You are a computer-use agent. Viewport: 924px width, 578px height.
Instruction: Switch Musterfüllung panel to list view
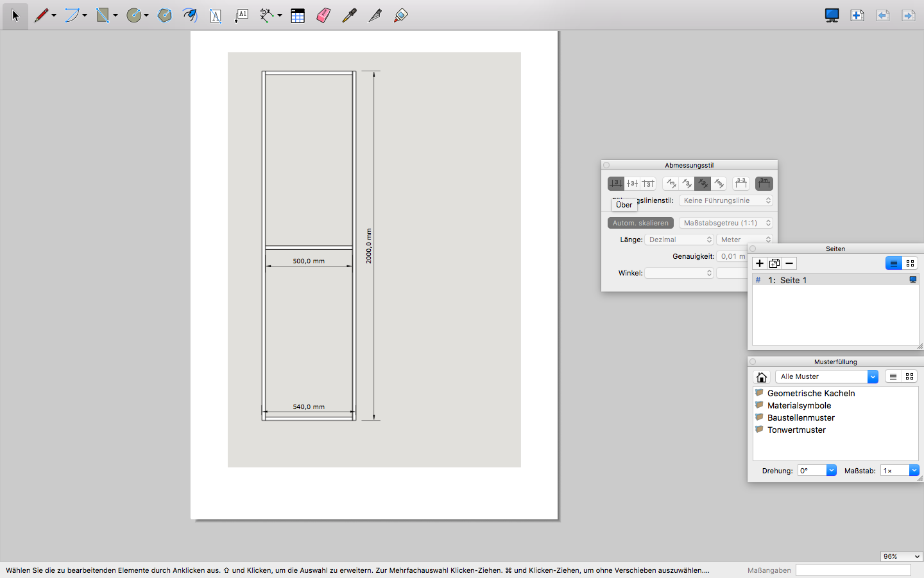point(893,376)
